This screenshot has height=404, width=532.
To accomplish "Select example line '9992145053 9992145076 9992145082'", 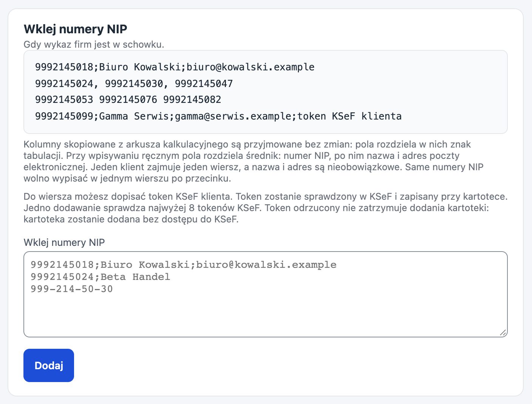I will coord(128,99).
